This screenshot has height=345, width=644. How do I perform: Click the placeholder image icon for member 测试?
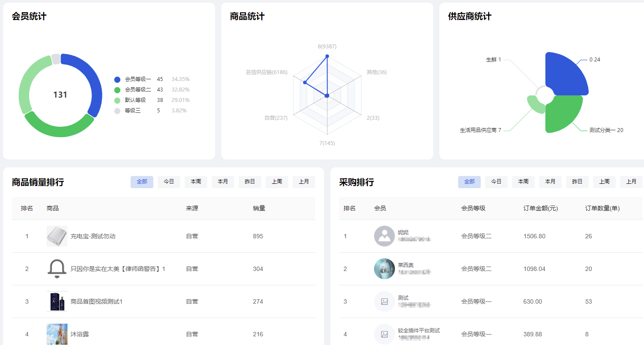[x=384, y=301]
